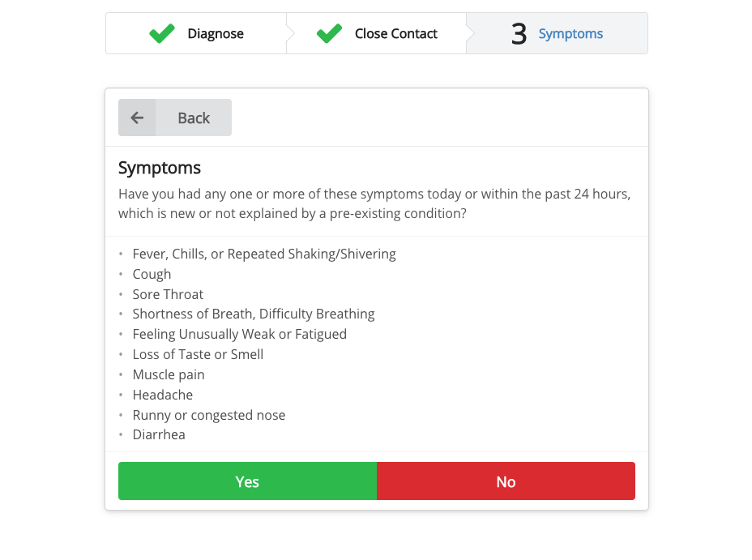Click the Shortness of Breath list entry
752x560 pixels.
(x=253, y=314)
